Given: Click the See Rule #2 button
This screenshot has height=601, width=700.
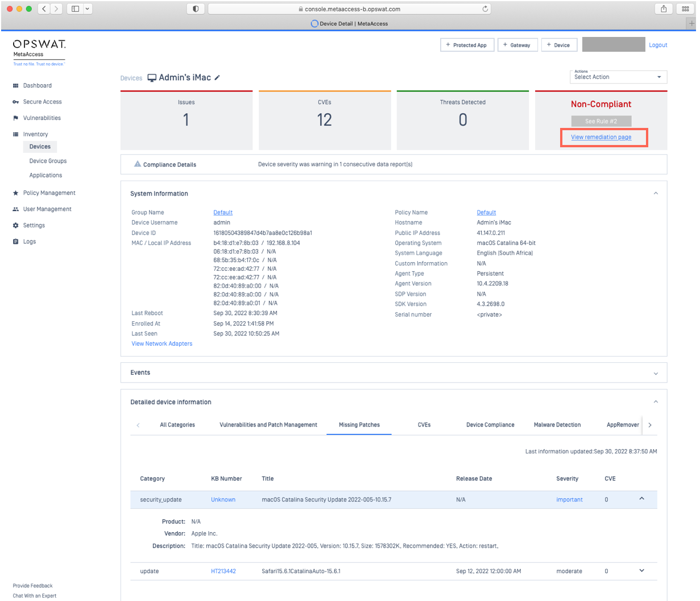Looking at the screenshot, I should point(601,121).
